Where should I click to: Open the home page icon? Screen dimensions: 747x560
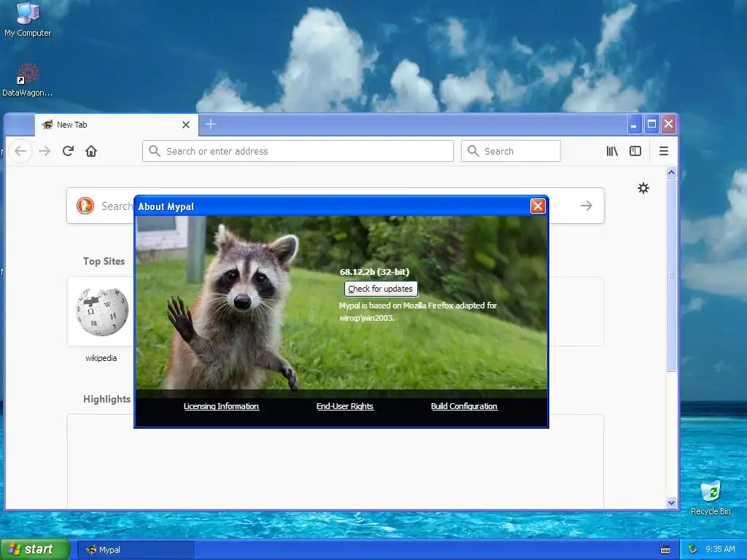click(91, 151)
